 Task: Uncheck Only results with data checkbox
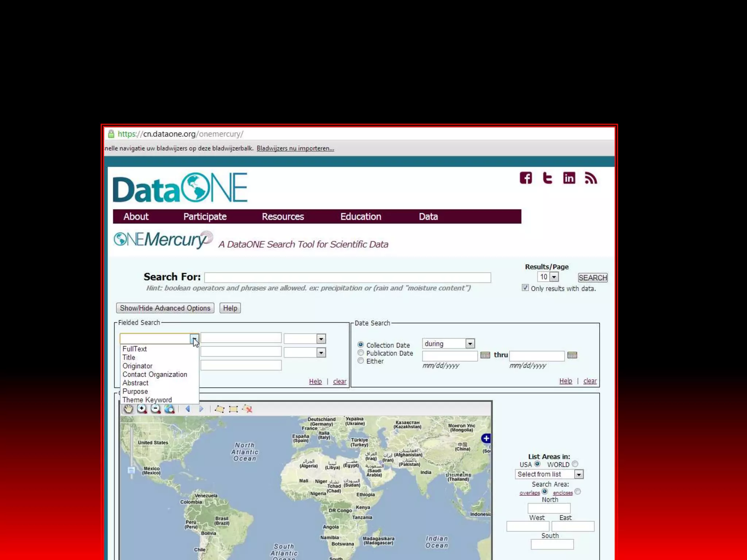[x=525, y=288]
